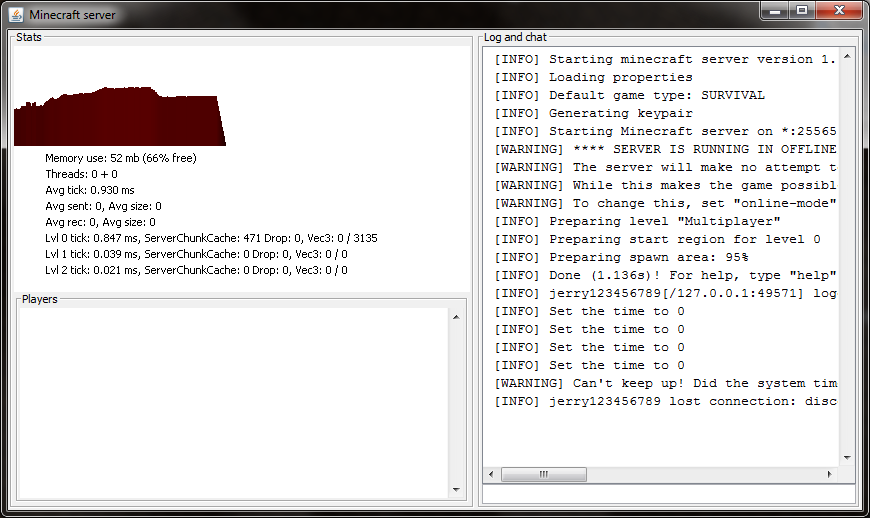
Task: Click the log's scroll left arrow
Action: point(491,474)
